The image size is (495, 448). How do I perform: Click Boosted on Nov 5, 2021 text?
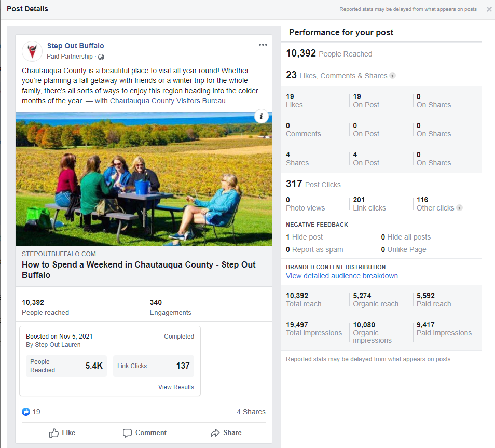[59, 337]
